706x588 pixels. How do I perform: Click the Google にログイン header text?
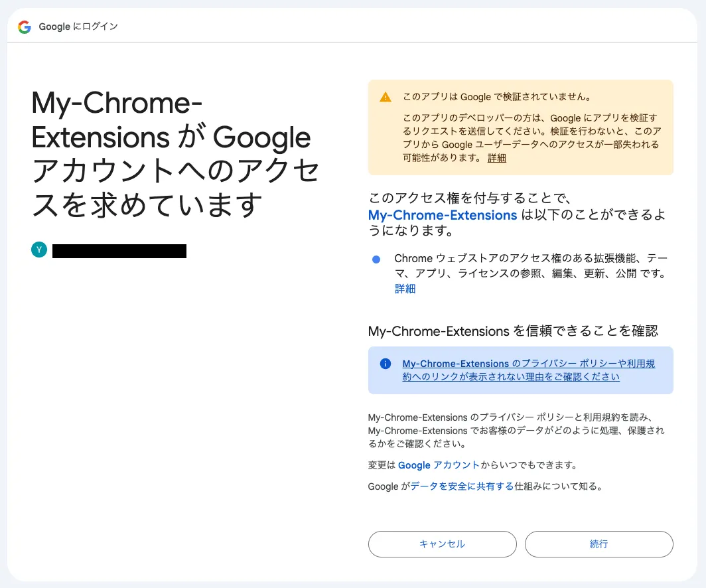78,27
